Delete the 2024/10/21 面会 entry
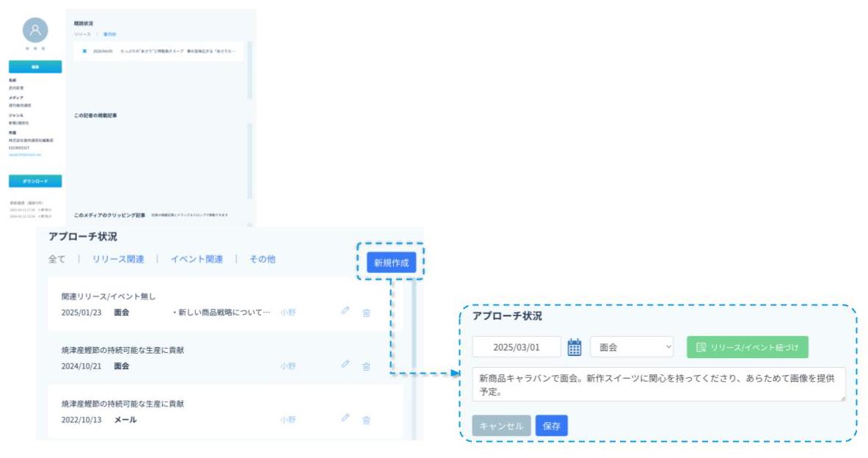Screen dimensions: 868x458 pos(366,366)
